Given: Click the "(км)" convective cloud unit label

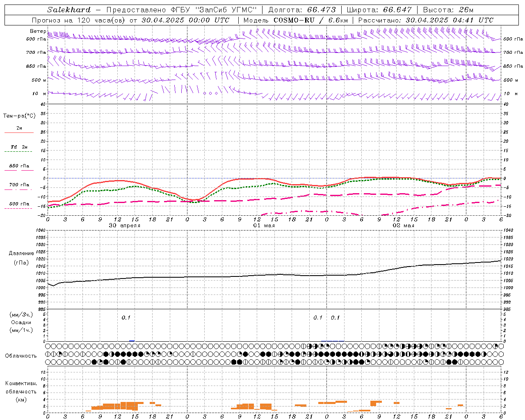Looking at the screenshot, I should point(21,399).
